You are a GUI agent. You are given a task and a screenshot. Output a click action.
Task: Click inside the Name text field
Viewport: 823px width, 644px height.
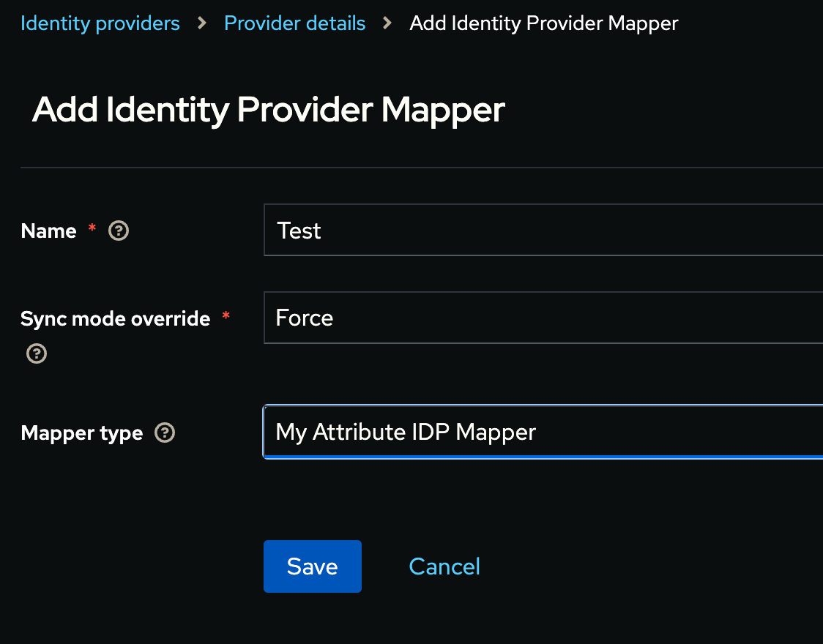[513, 230]
